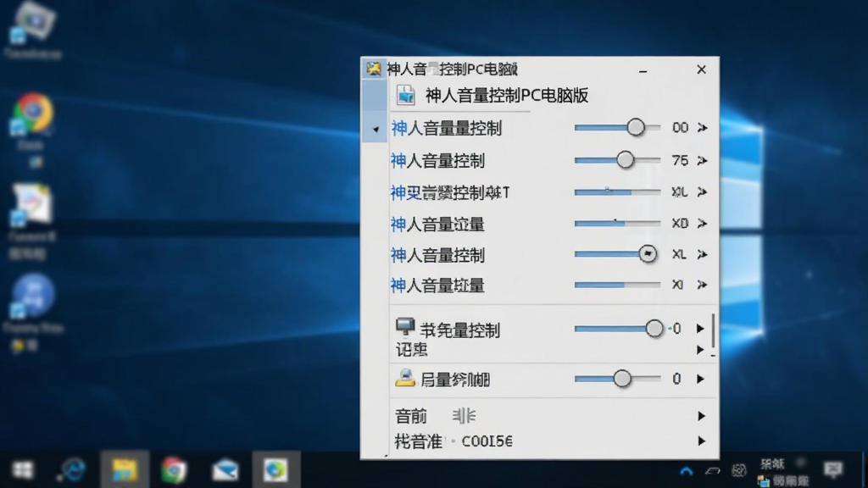Open the Chrome shortcut on the desktop
Image resolution: width=868 pixels, height=488 pixels.
(32, 114)
